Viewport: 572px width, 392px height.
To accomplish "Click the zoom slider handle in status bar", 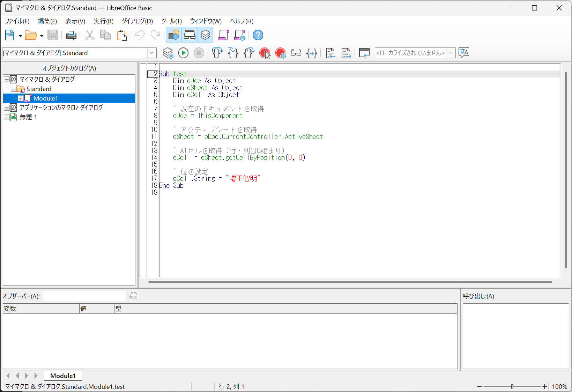I will pos(512,387).
